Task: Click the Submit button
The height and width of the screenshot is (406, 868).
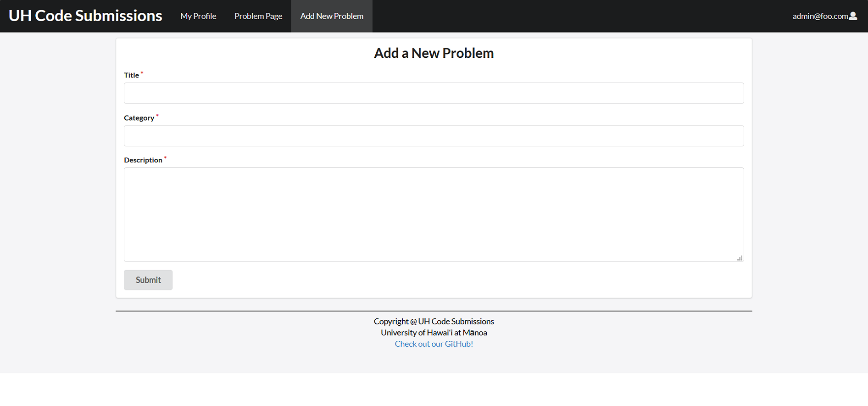Action: tap(148, 280)
